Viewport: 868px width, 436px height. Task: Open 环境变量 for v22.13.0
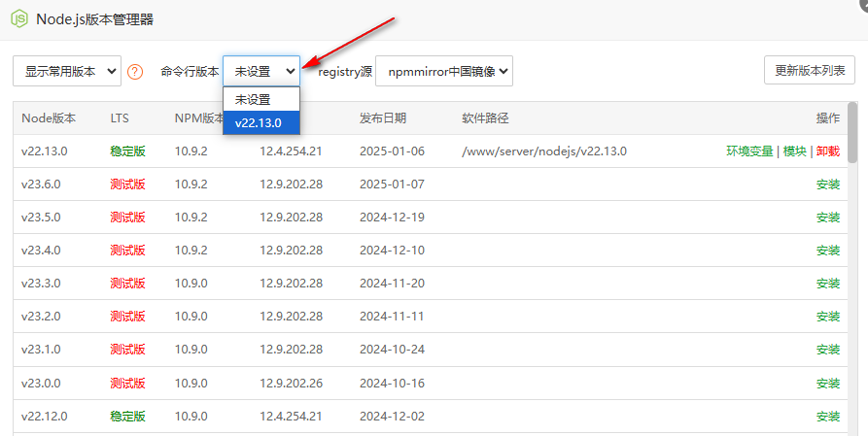tap(749, 151)
